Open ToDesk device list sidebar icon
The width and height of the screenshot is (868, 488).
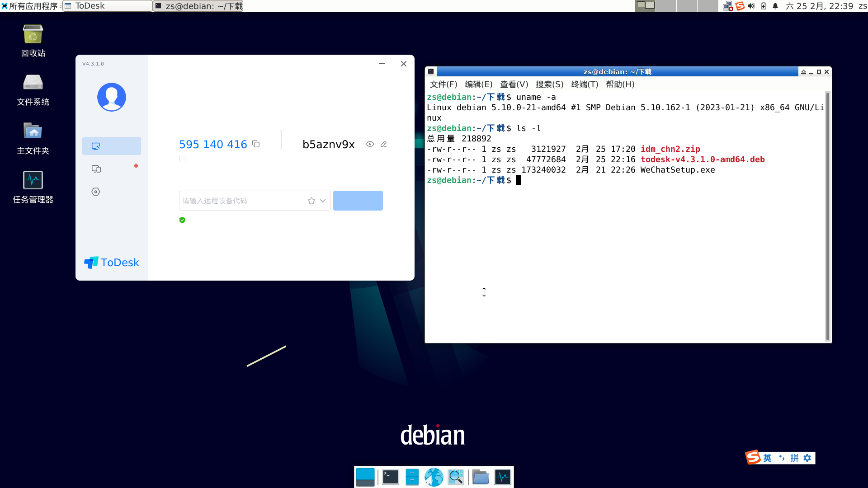coord(96,169)
